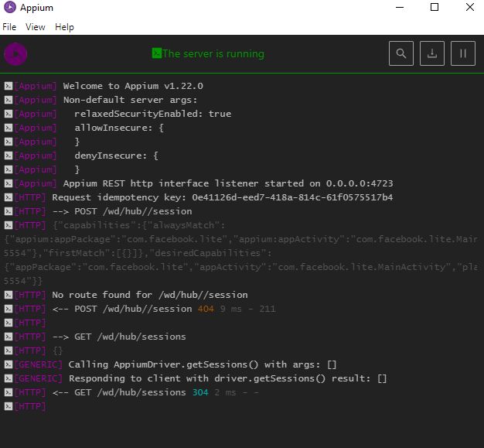Click log icon beside 'Calling AppiumDriver.getSessions()'

tap(9, 364)
